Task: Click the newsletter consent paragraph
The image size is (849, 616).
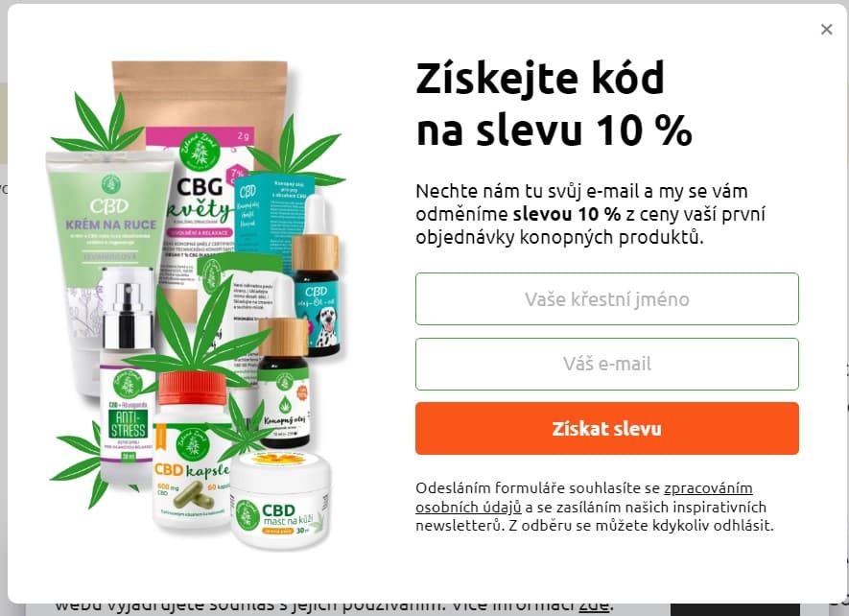Action: 595,507
